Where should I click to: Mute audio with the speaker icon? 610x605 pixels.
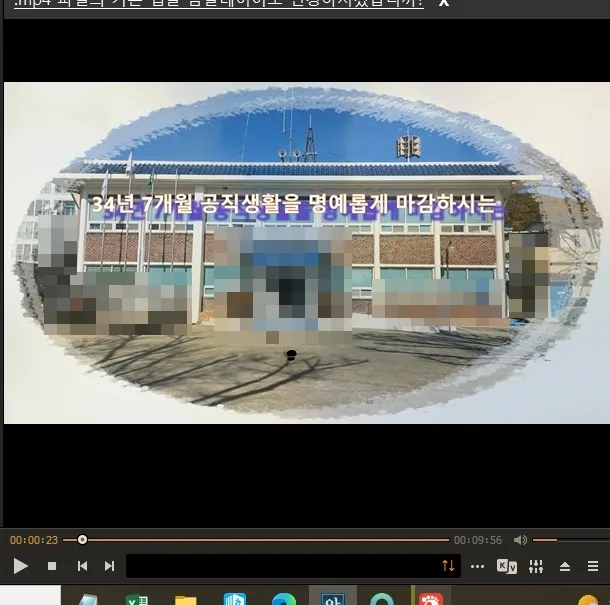point(520,540)
